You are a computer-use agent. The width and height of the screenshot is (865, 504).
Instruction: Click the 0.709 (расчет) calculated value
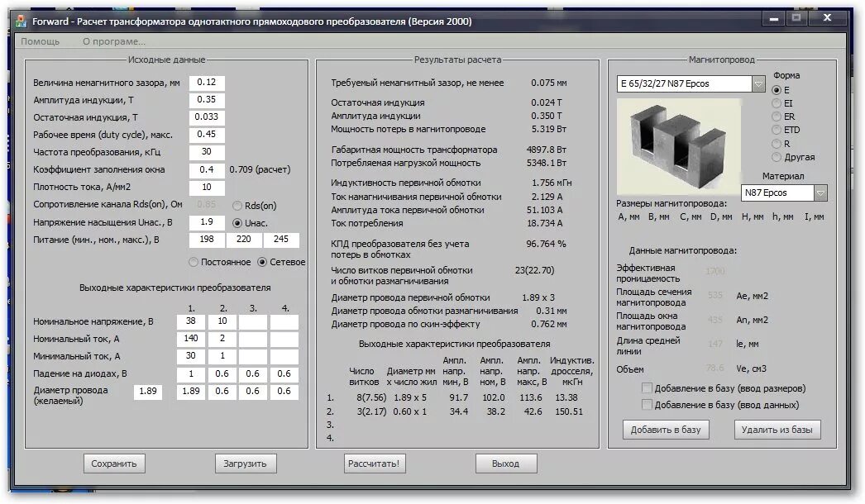[x=260, y=170]
